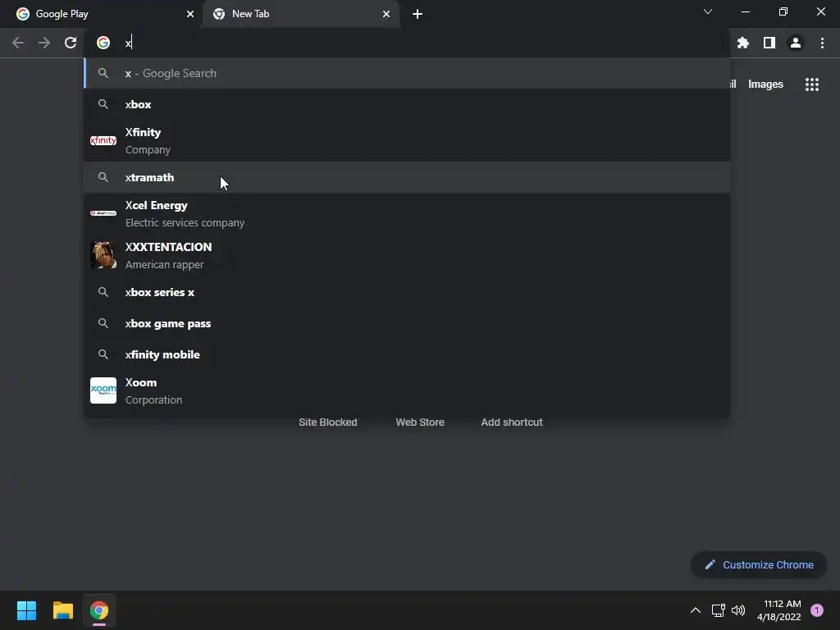Click Add shortcut

click(512, 422)
